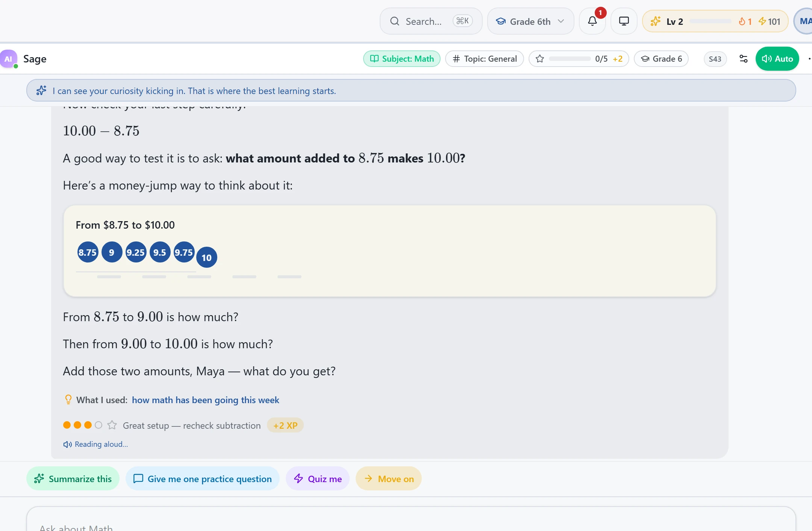Click the Lv 2 level progress bar
The image size is (812, 531).
click(710, 21)
